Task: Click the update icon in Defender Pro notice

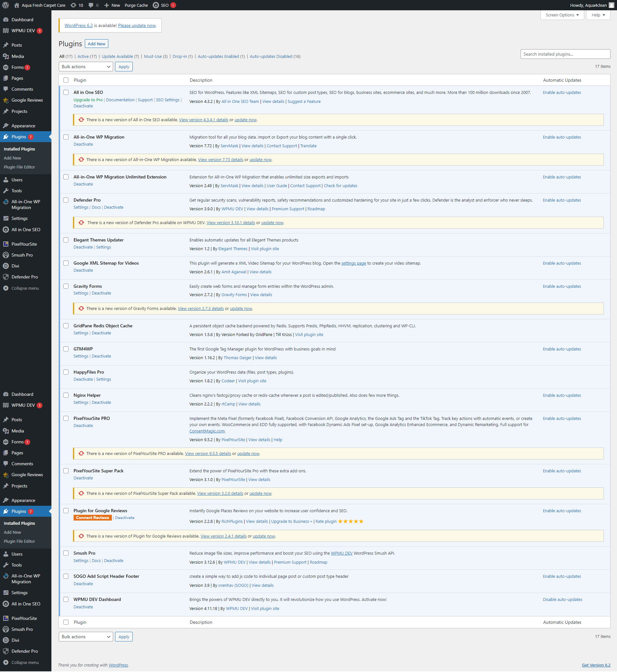Action: tap(81, 222)
